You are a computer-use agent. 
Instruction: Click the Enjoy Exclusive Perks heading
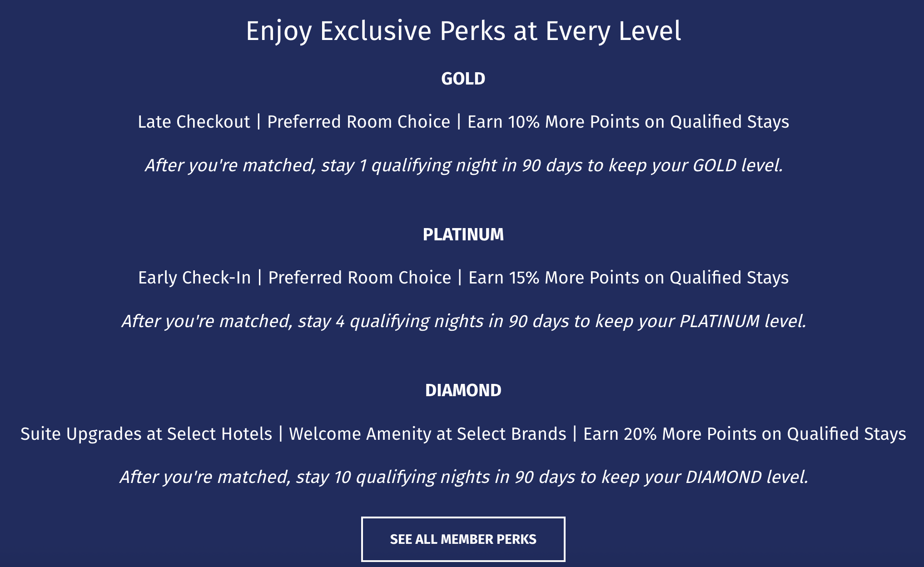coord(463,31)
